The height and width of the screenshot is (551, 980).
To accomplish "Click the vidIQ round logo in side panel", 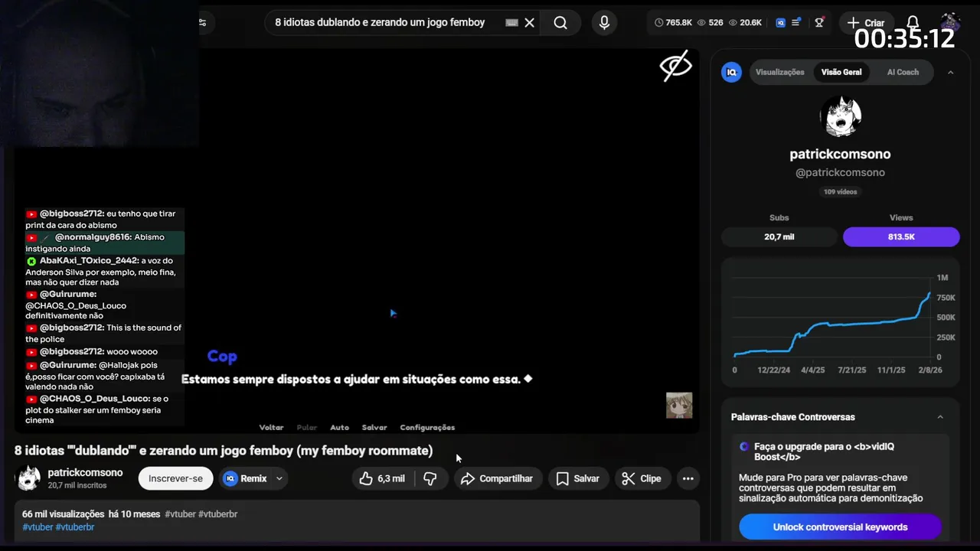I will [731, 72].
